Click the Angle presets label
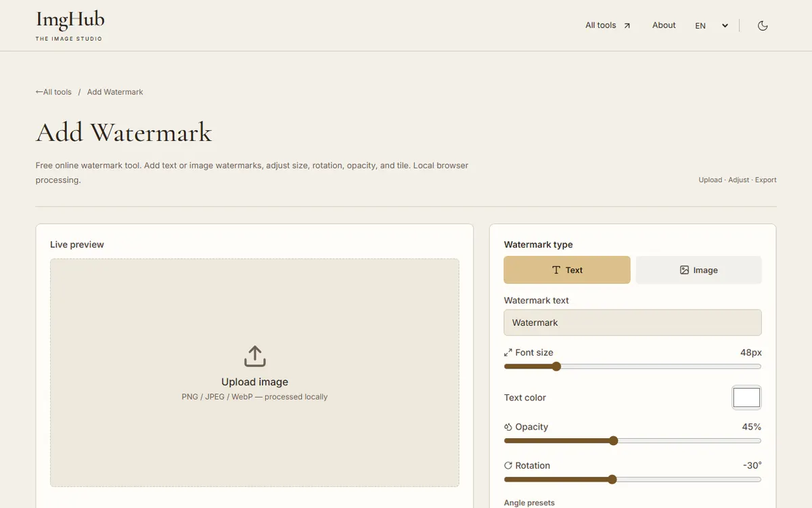This screenshot has width=812, height=508. 529,503
